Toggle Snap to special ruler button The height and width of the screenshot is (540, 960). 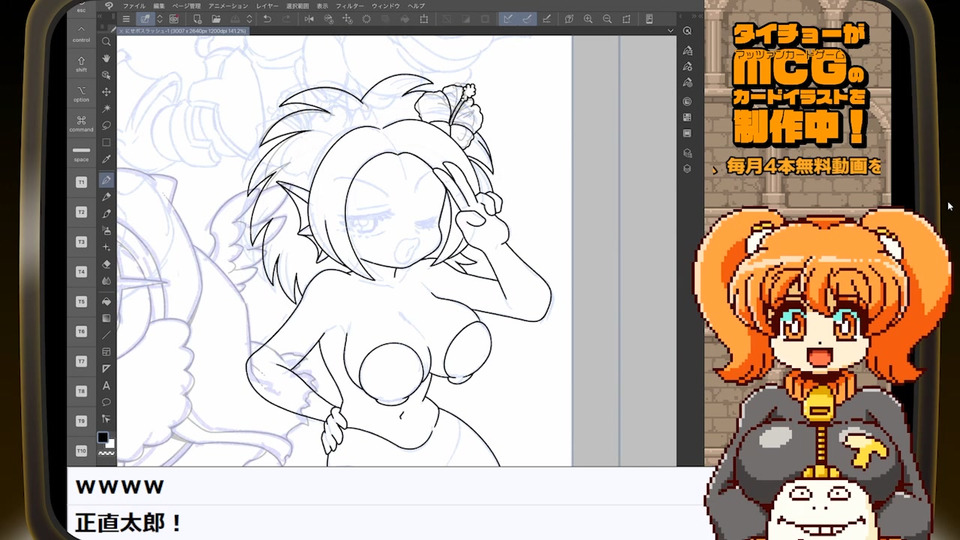[x=527, y=19]
